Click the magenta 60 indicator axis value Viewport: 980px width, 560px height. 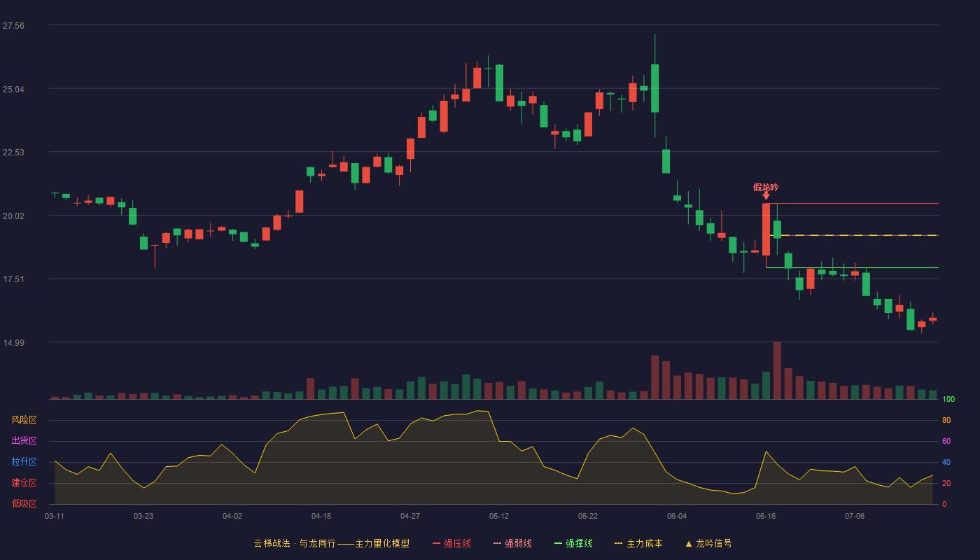946,442
